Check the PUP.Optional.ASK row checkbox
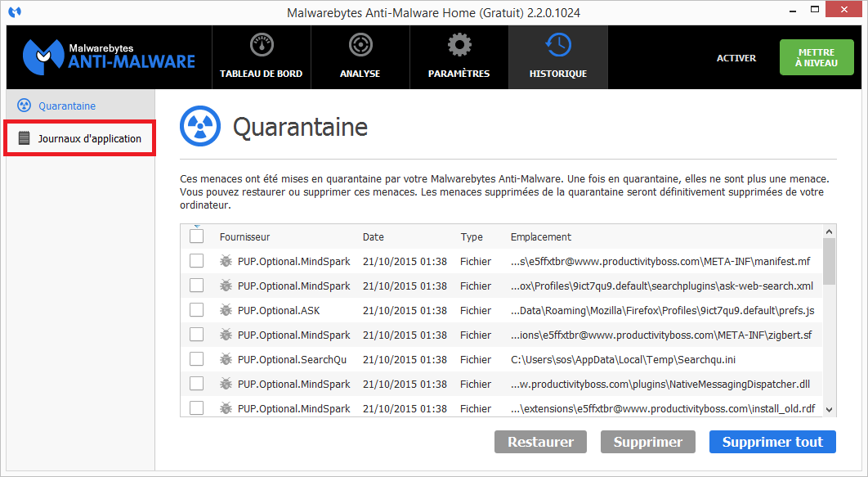 (x=196, y=310)
